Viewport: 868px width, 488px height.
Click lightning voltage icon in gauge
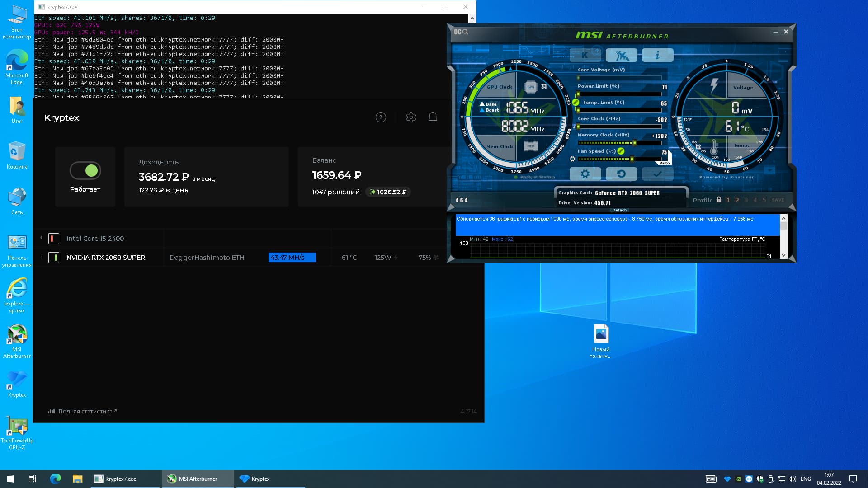point(714,85)
